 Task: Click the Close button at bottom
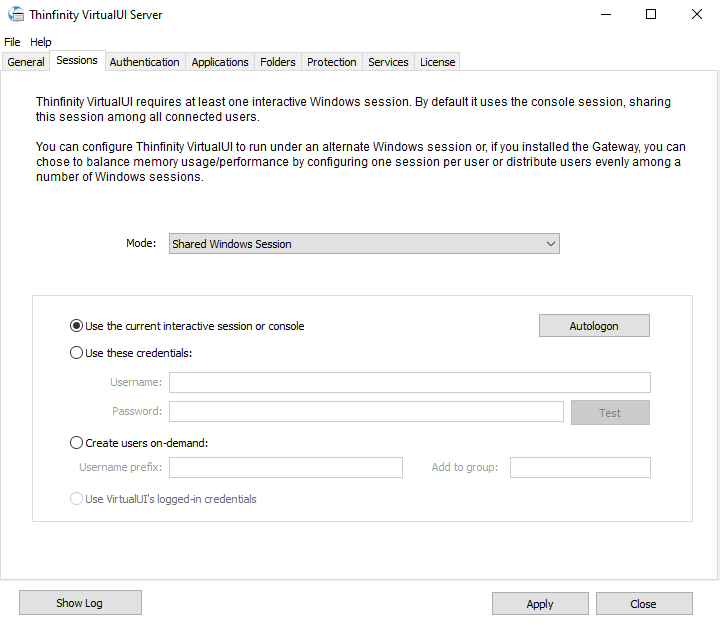click(644, 604)
